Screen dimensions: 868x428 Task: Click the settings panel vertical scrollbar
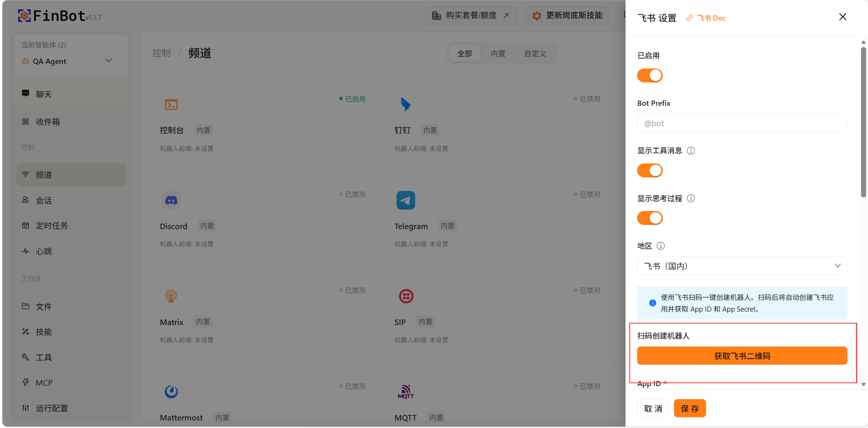[863, 122]
